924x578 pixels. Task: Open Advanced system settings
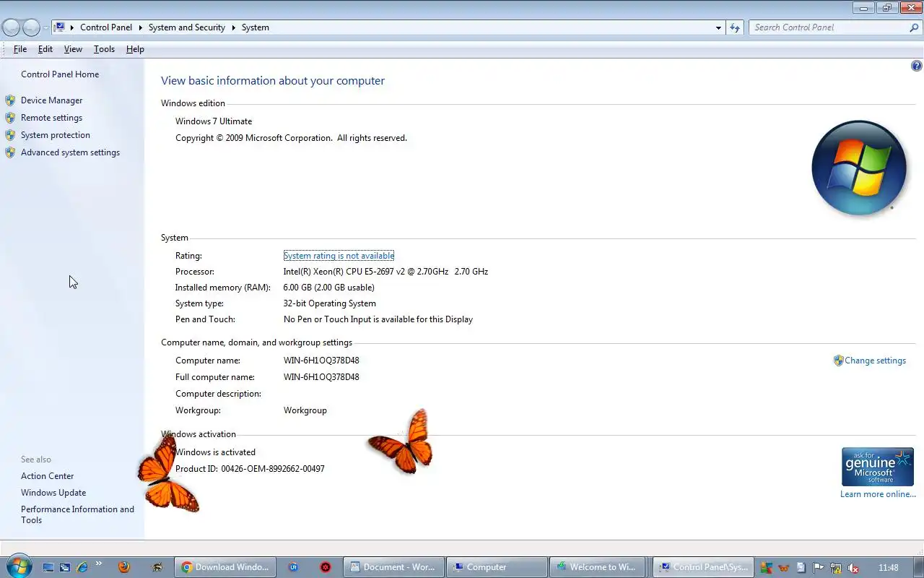[70, 152]
